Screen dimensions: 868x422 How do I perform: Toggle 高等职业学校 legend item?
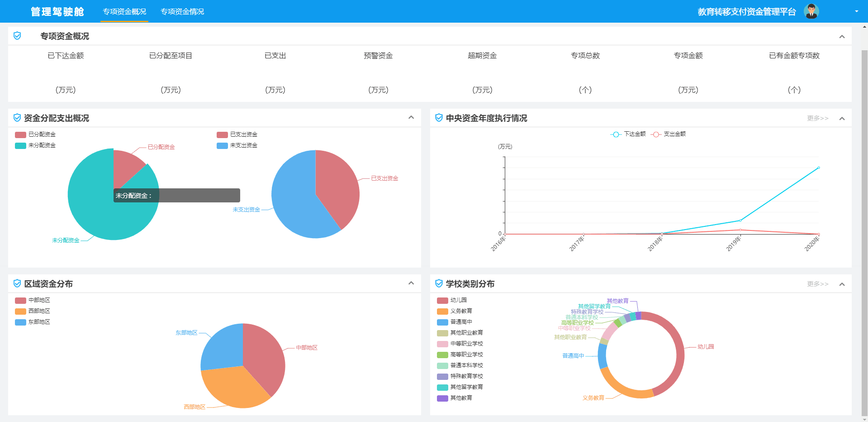tap(460, 355)
